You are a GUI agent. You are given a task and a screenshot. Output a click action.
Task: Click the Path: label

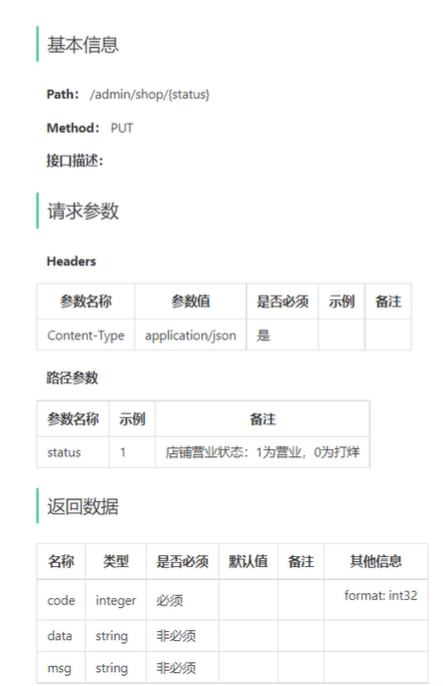point(63,94)
